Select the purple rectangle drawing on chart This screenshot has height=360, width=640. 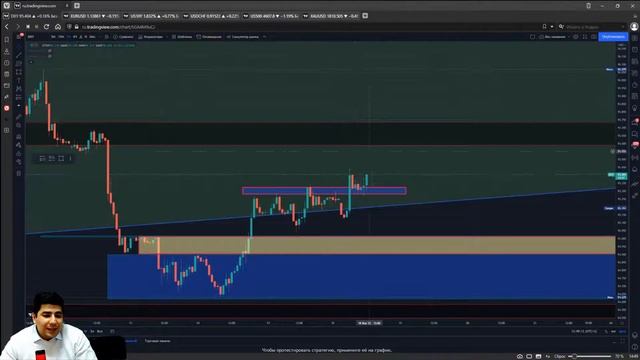point(324,191)
